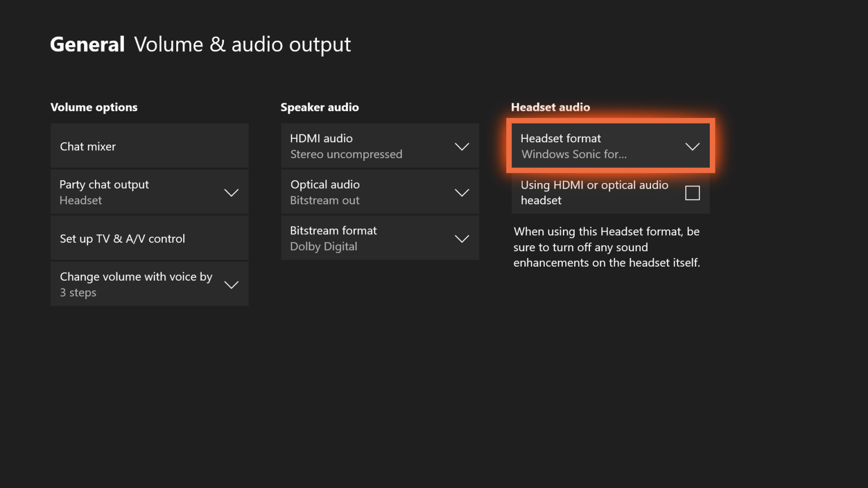Select Set up TV & A/V control
The height and width of the screenshot is (488, 868).
149,238
